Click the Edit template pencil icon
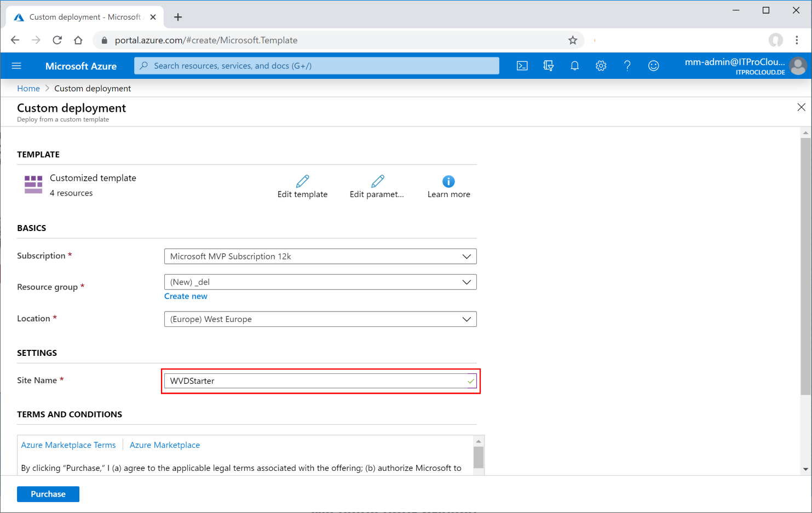This screenshot has width=812, height=513. 302,181
